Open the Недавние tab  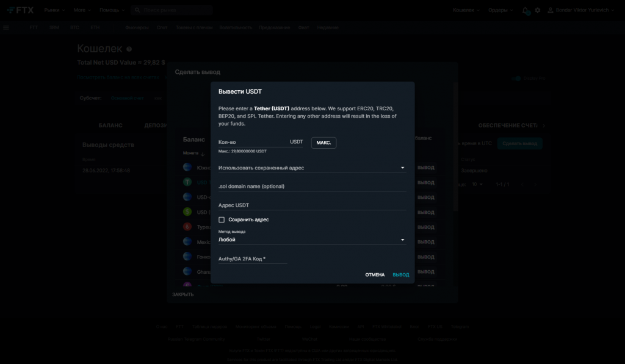328,27
